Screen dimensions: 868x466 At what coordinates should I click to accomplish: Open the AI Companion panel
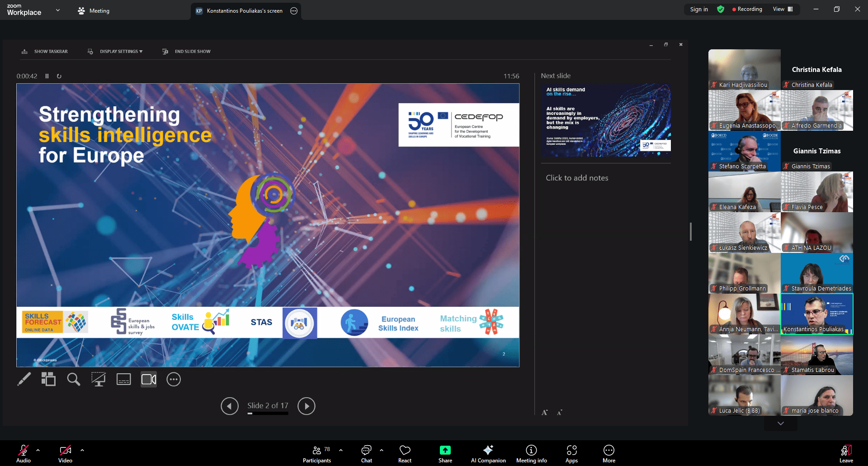488,453
